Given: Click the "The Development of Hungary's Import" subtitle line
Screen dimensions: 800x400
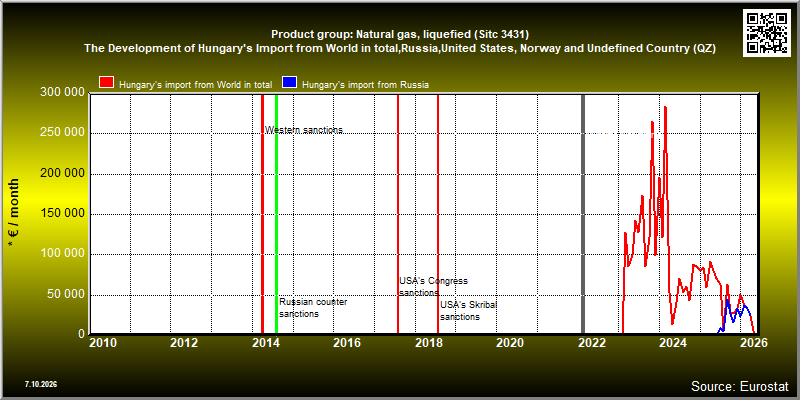Looking at the screenshot, I should (400, 49).
